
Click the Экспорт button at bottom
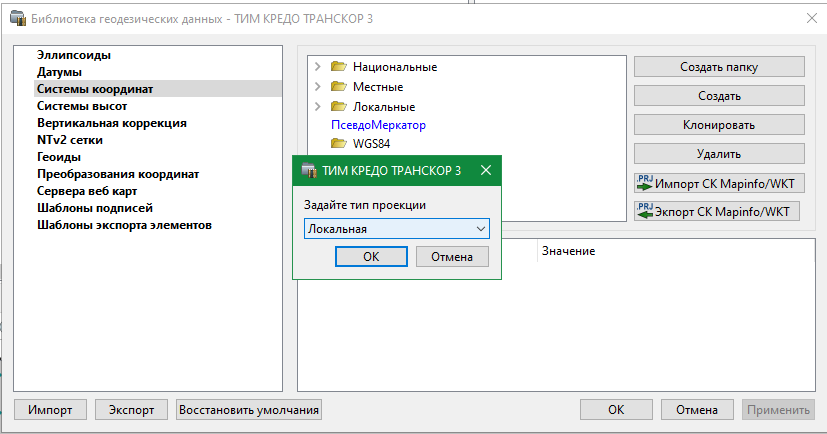(131, 410)
